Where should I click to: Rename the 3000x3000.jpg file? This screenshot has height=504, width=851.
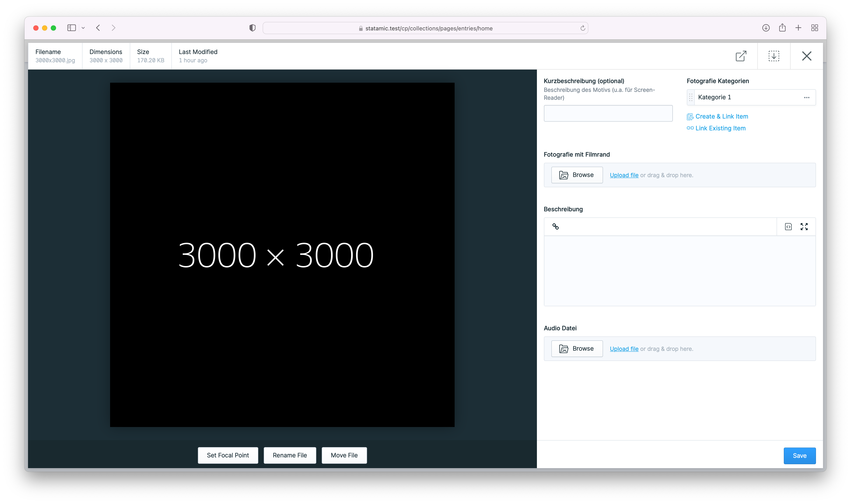[x=290, y=455]
